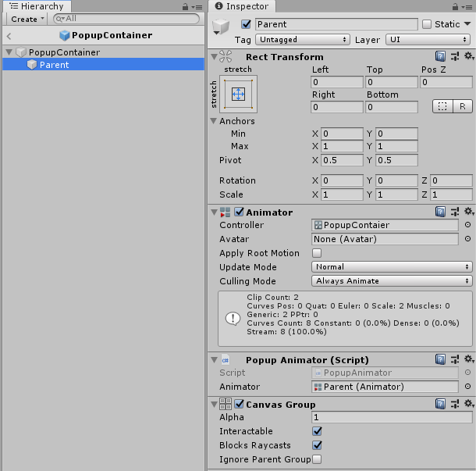Disable the Canvas Group component checkbox
476x471 pixels.
(x=240, y=404)
